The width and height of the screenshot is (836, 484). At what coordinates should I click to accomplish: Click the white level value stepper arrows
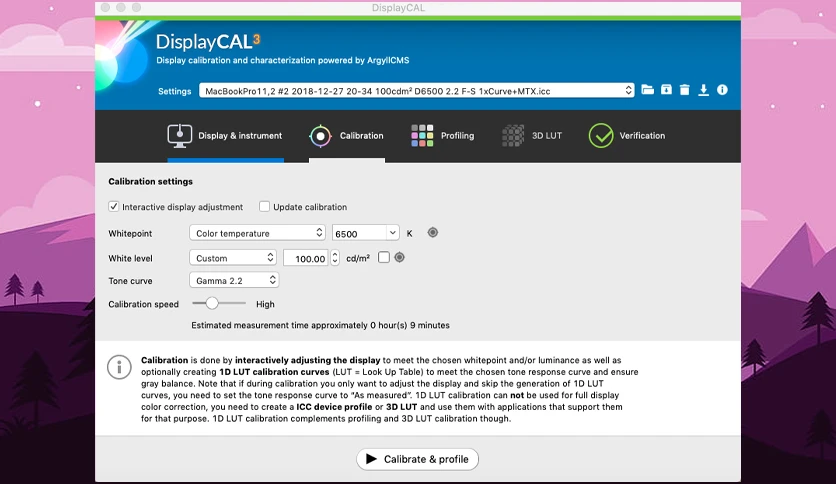point(335,258)
